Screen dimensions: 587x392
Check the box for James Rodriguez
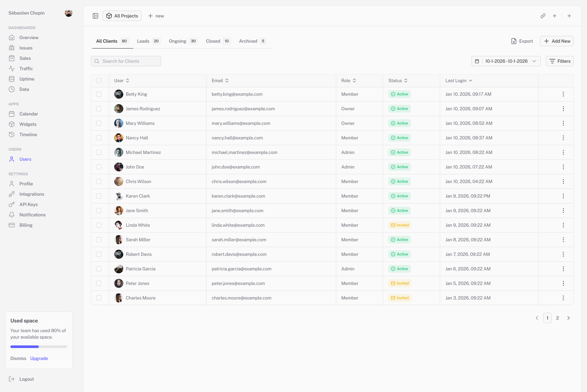tap(99, 109)
